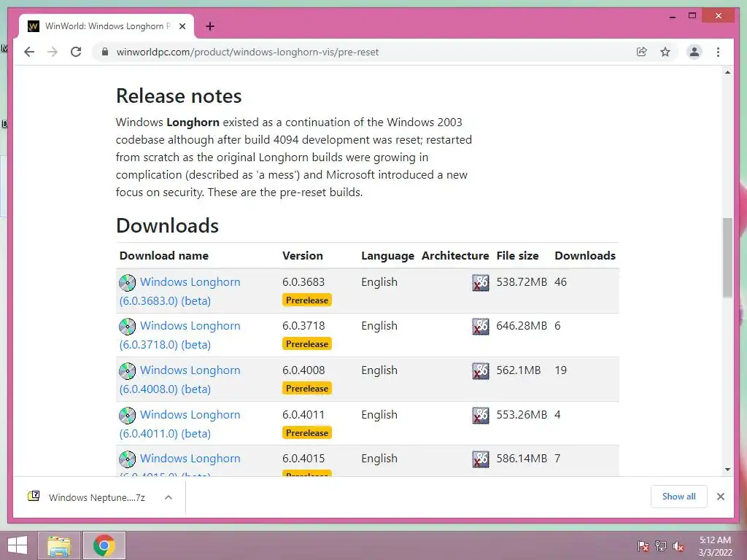
Task: Click the Language column header
Action: coord(387,256)
